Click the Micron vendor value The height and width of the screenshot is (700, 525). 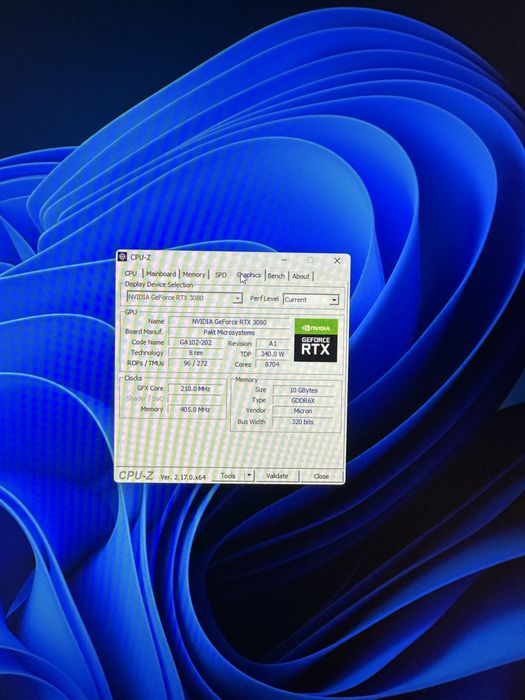pos(303,411)
